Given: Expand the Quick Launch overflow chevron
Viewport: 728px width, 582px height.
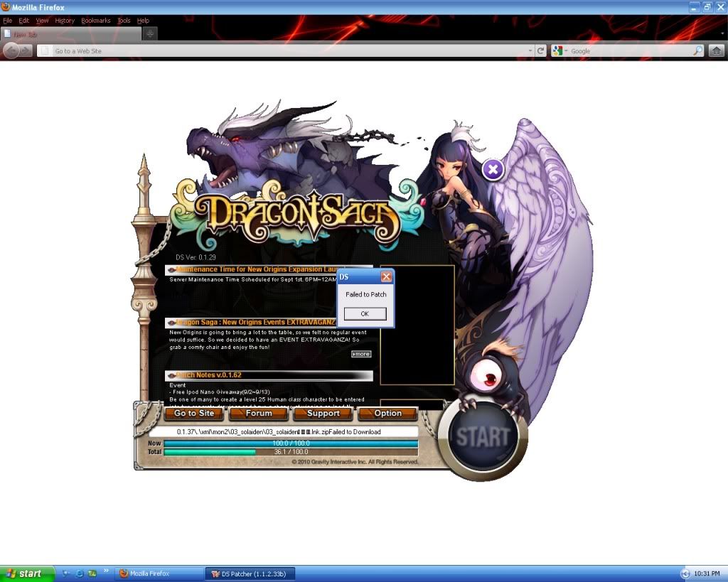Looking at the screenshot, I should coord(107,571).
